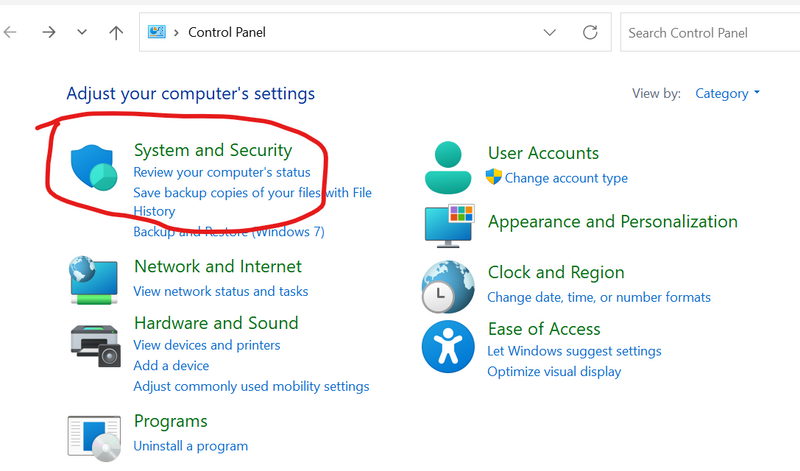Click the Clock and Region icon
Viewport: 800px width, 471px height.
[447, 285]
